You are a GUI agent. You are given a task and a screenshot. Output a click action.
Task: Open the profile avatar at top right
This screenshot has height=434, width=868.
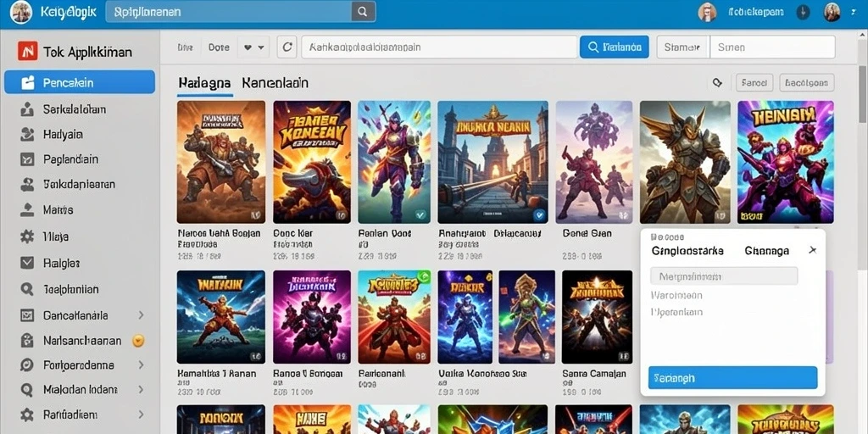[832, 12]
